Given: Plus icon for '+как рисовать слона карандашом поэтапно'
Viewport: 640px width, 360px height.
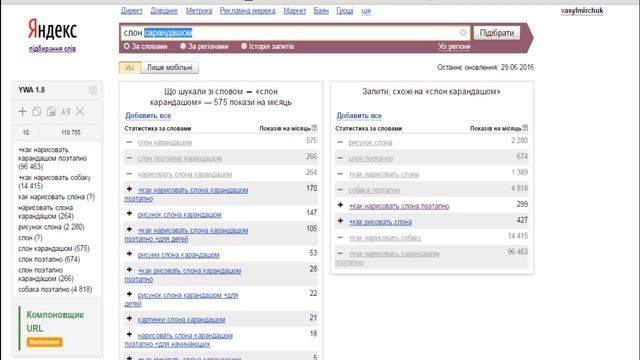Looking at the screenshot, I should 129,270.
